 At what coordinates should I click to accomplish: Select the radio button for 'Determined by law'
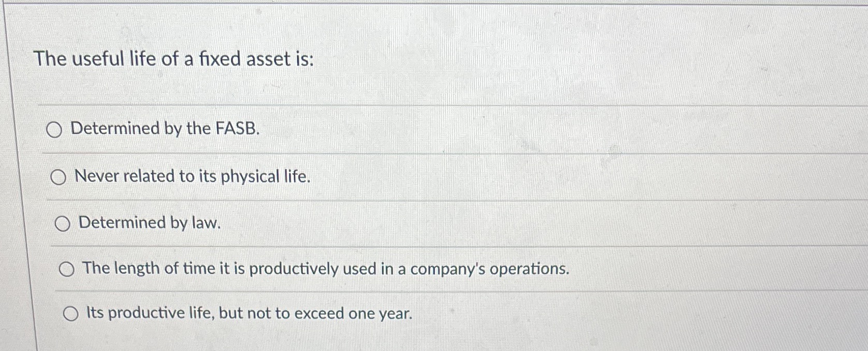63,224
